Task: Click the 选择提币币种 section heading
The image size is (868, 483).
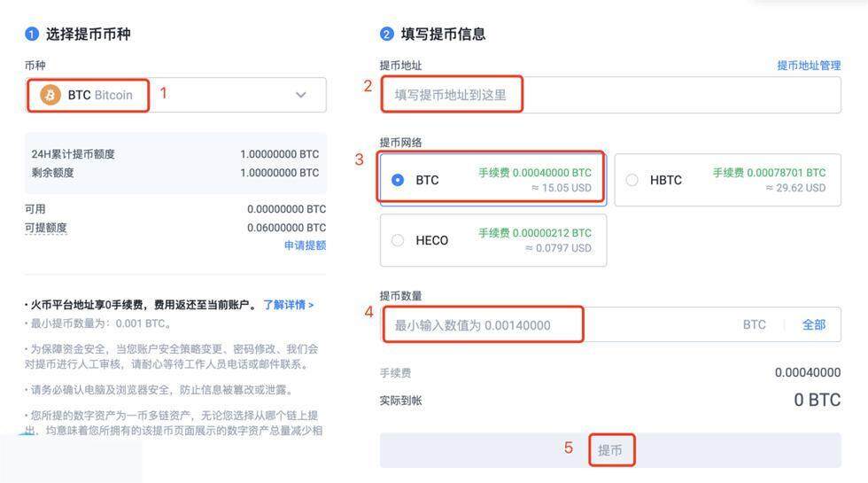Action: 89,35
